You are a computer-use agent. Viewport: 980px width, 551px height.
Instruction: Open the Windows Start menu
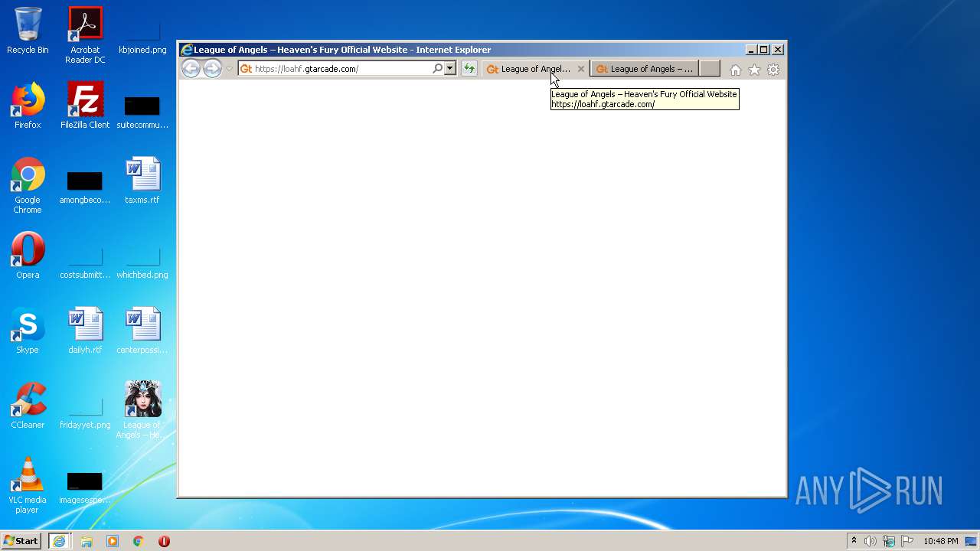pos(21,541)
